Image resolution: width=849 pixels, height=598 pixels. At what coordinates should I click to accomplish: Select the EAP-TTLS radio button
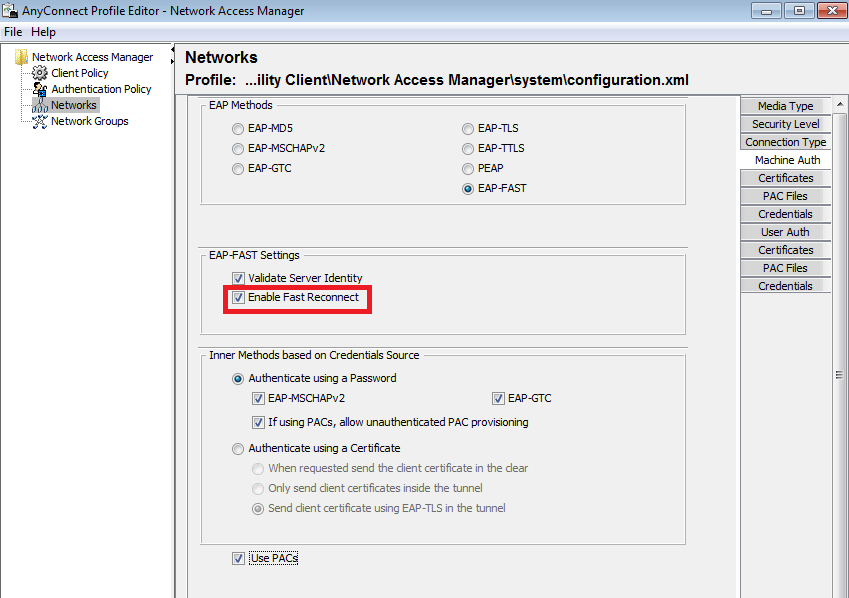point(468,149)
